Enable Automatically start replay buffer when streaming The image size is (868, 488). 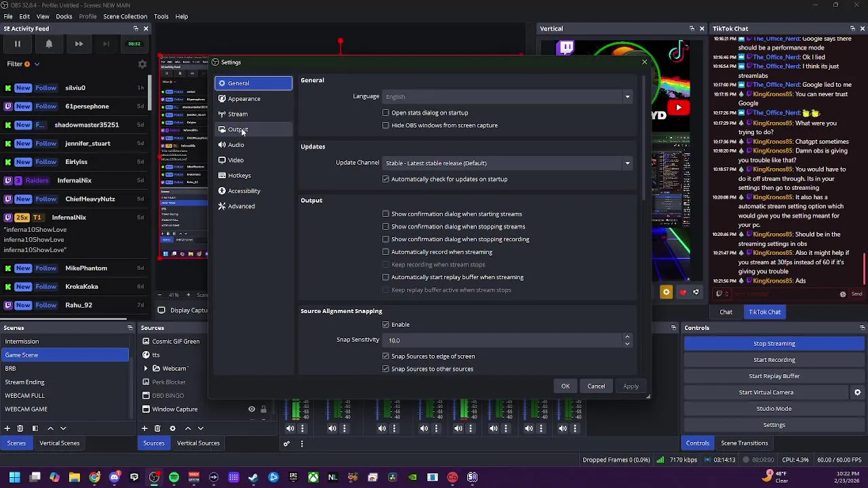386,277
